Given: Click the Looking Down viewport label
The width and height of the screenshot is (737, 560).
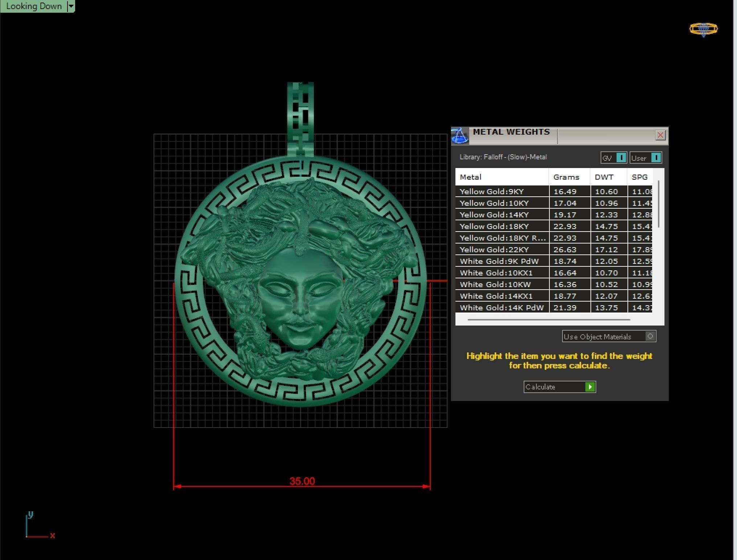Looking at the screenshot, I should 33,6.
